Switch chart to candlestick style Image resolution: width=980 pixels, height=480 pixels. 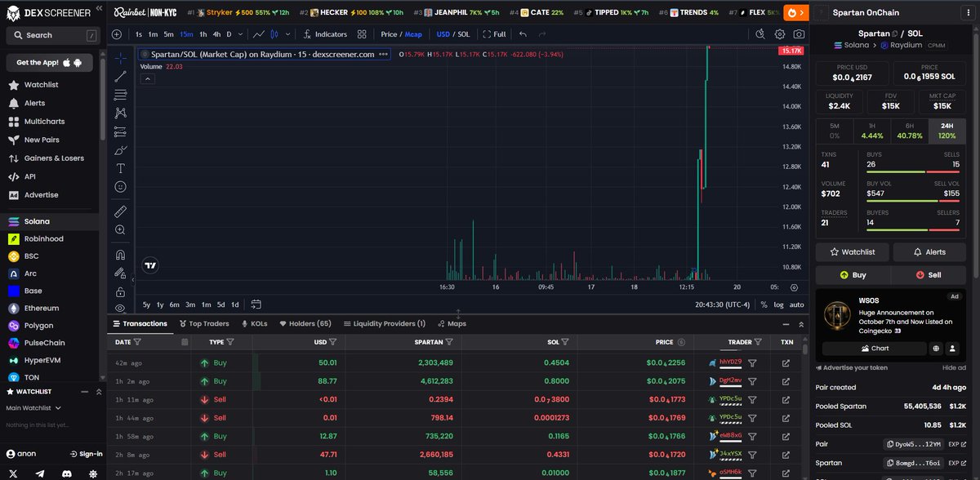click(x=274, y=34)
